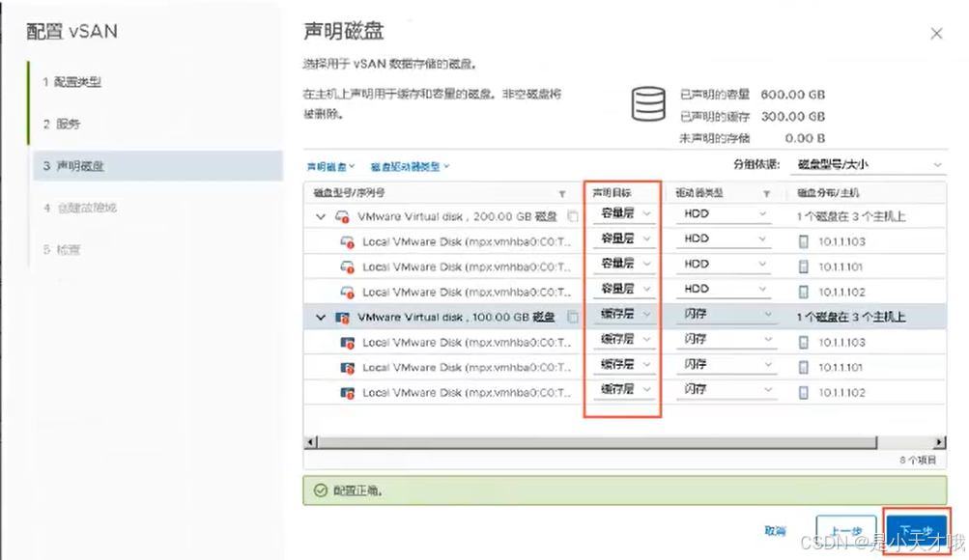Click 1 个磁盘在 3 个主机上 in the HDD group row

pos(851,216)
